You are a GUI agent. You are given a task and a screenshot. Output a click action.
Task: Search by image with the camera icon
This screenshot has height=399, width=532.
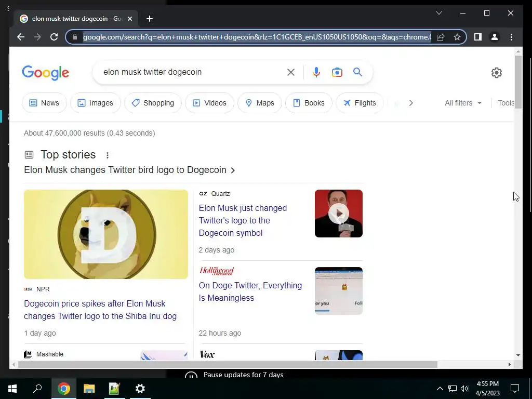(x=337, y=72)
